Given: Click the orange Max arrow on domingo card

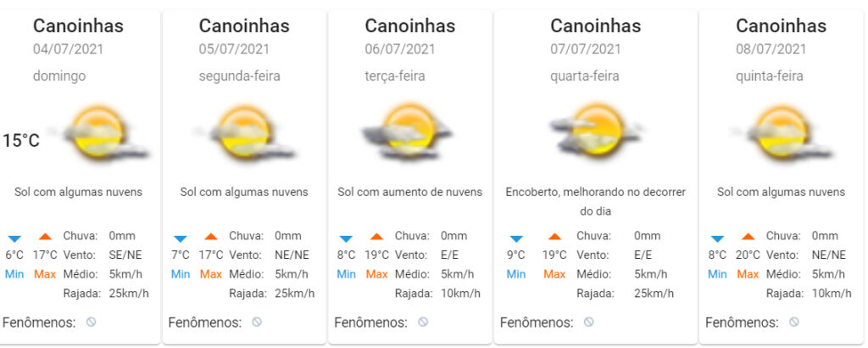Looking at the screenshot, I should (45, 236).
